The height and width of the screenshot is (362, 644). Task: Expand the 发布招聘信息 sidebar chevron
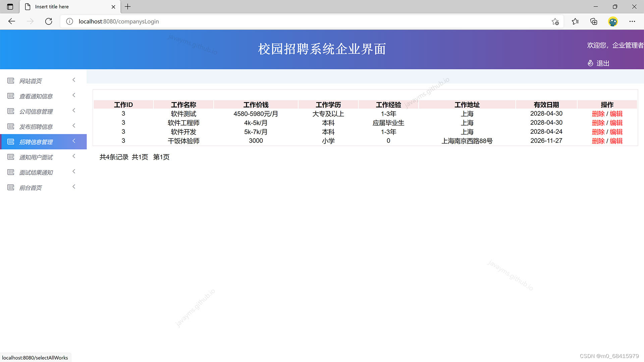pos(74,126)
